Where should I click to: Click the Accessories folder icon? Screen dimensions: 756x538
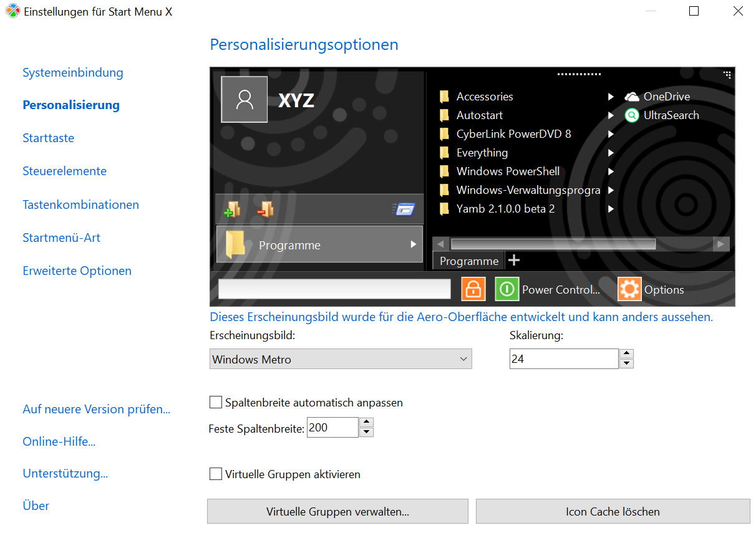click(x=444, y=97)
